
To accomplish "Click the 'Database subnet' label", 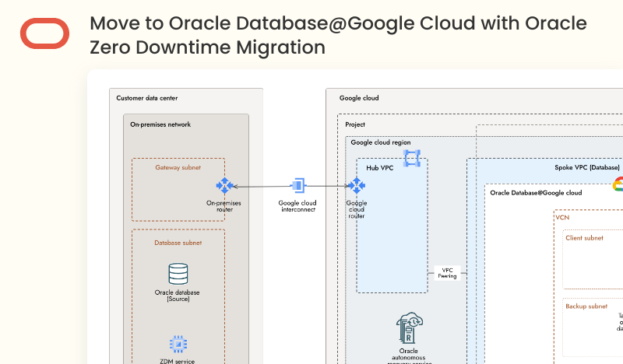I will pos(178,243).
